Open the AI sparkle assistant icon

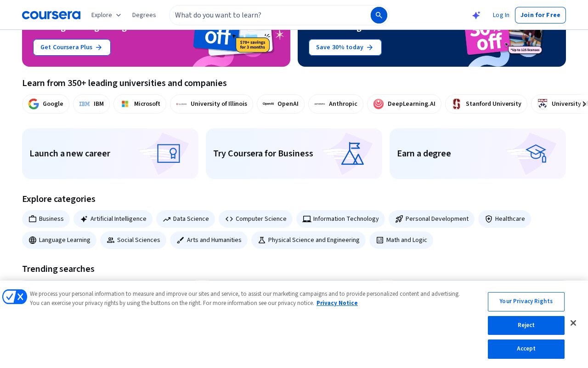click(x=476, y=15)
